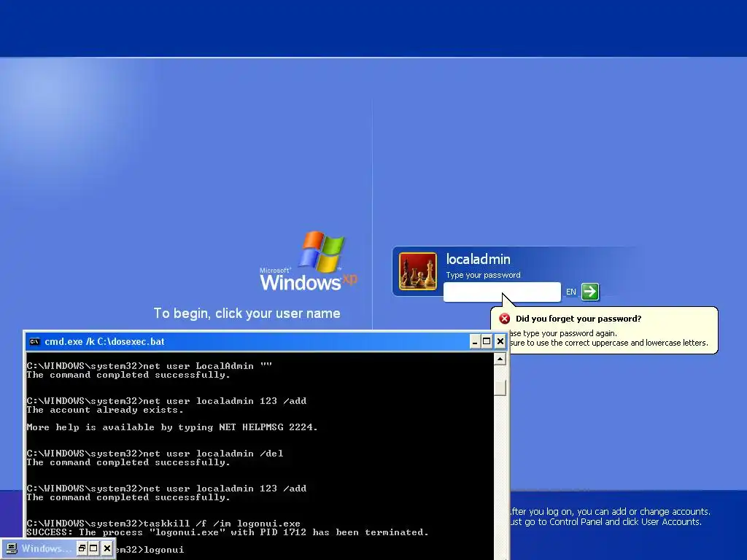Viewport: 747px width, 560px height.
Task: Close the minimized Windows window
Action: pos(107,548)
